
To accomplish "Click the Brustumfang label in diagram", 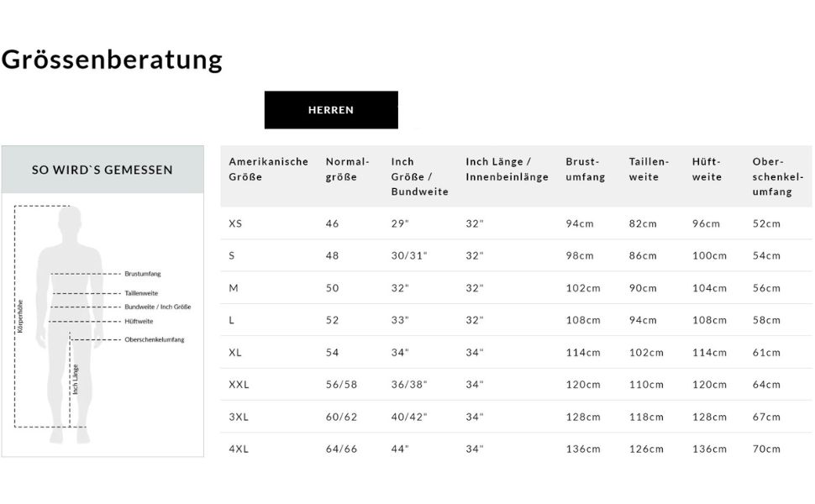I will (142, 274).
